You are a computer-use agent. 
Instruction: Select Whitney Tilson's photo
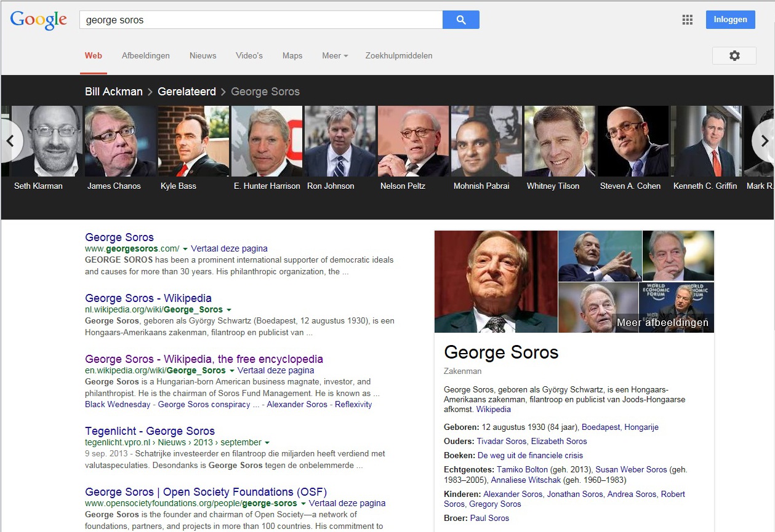[560, 141]
